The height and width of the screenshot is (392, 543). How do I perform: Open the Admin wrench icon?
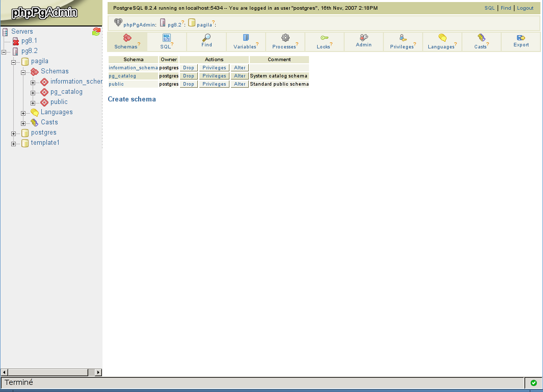pyautogui.click(x=364, y=38)
